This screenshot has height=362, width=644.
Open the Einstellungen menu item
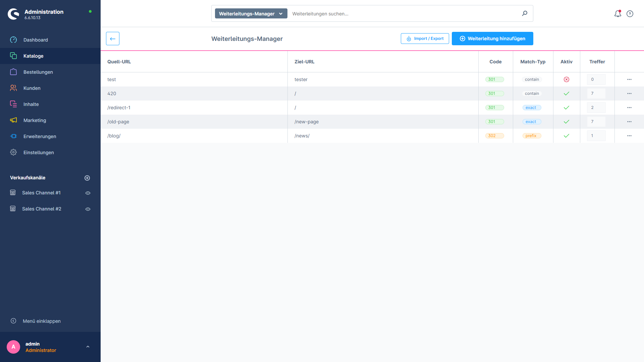pos(50,153)
